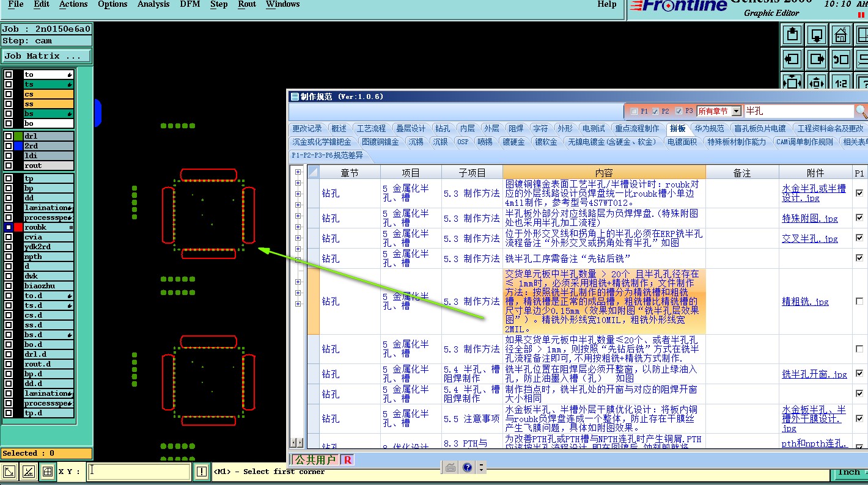868x485 pixels.
Task: Switch to the 阻焊 tab
Action: [x=517, y=128]
